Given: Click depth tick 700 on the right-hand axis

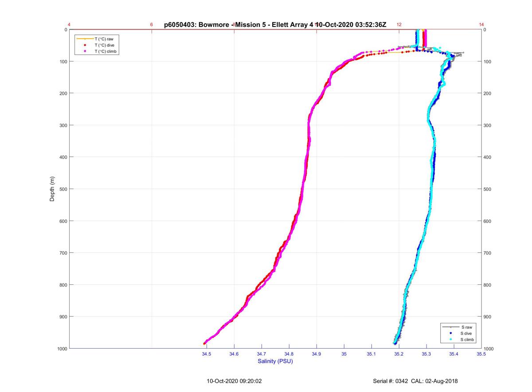Looking at the screenshot, I should point(488,253).
